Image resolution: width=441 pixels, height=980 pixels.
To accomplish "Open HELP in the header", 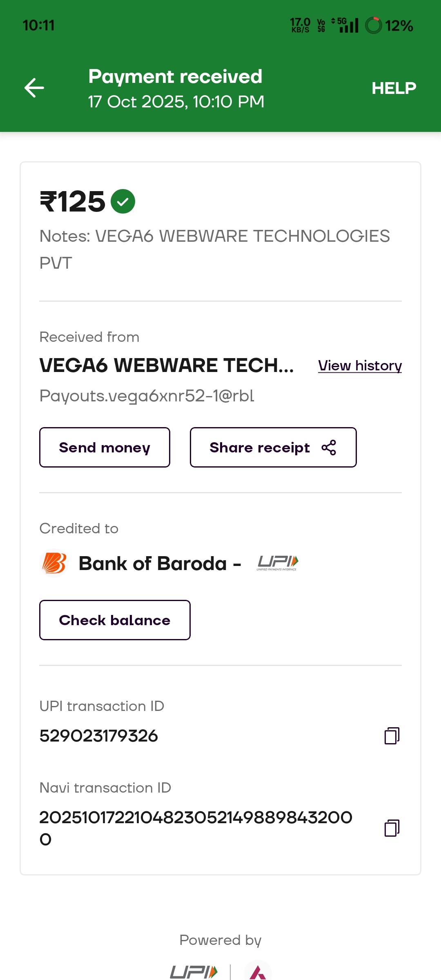I will coord(394,88).
